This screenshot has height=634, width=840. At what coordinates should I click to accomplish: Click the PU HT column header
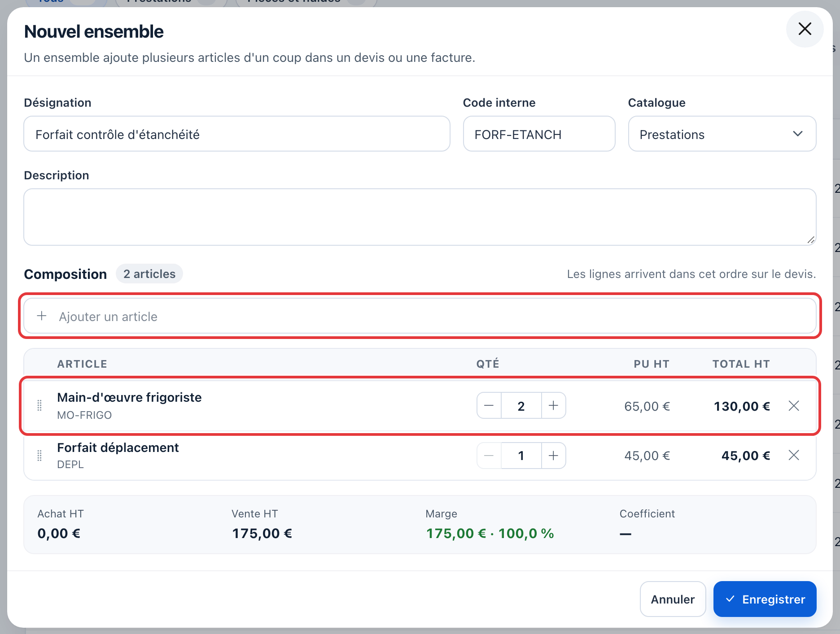[652, 364]
